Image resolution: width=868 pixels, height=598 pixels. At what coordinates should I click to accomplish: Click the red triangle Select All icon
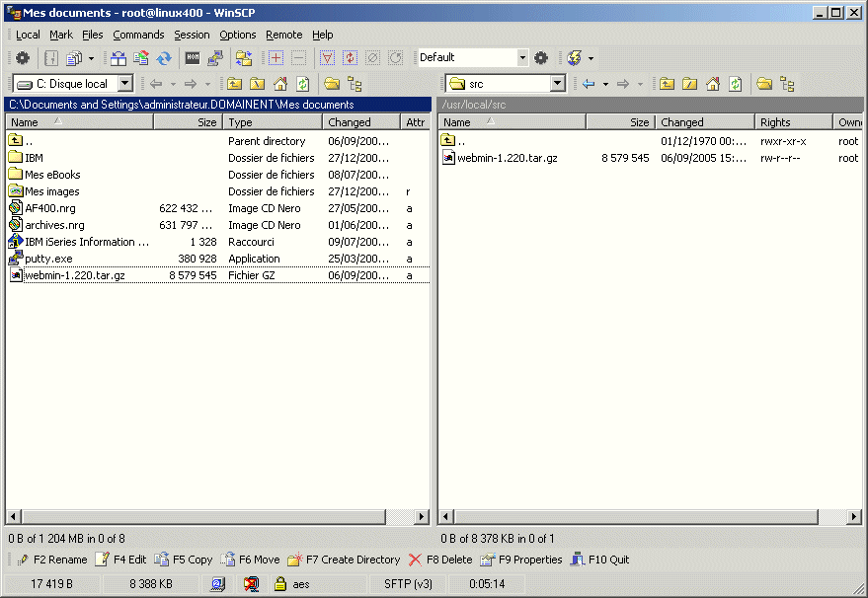click(x=327, y=57)
